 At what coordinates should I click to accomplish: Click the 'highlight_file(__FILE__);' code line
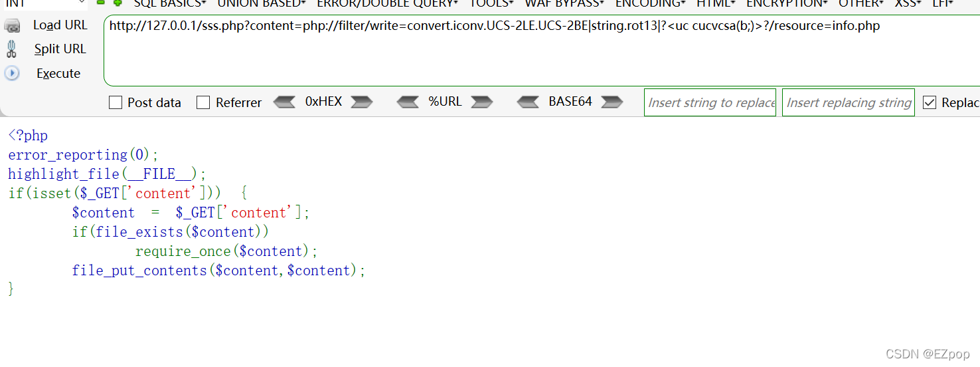click(108, 174)
